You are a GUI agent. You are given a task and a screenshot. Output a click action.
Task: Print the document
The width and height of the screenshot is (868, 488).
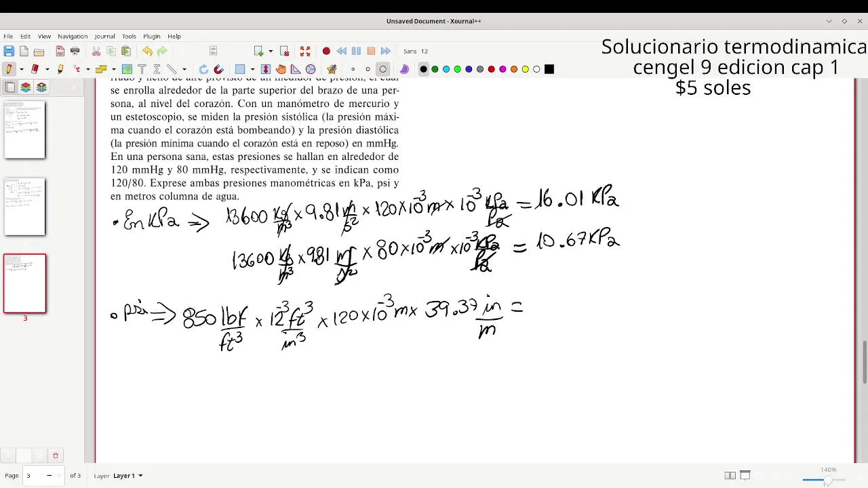(x=75, y=51)
